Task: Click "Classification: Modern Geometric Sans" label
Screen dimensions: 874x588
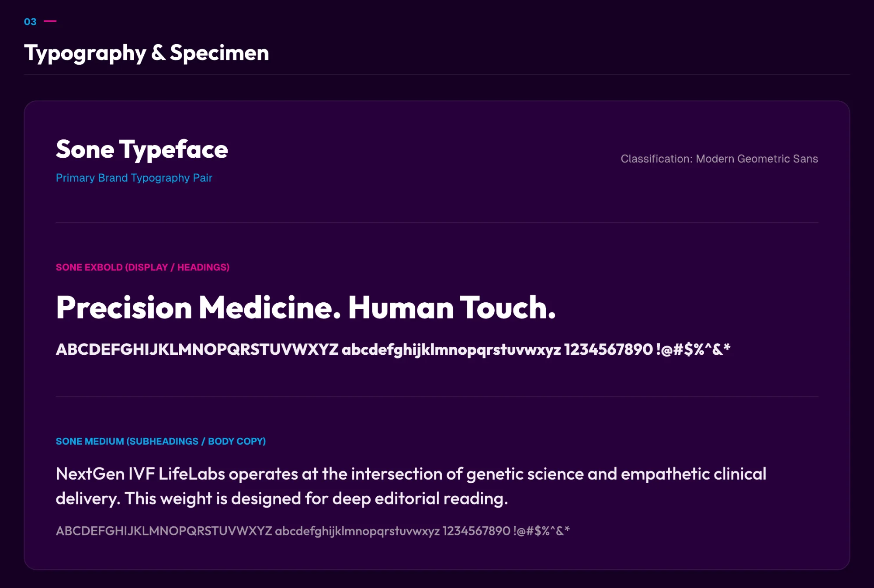Action: point(719,159)
